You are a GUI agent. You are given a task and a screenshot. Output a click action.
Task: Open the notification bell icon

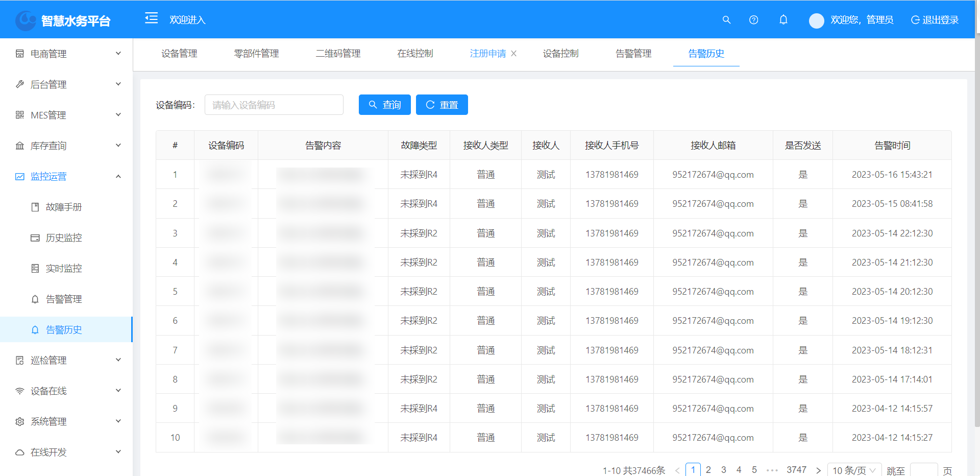783,20
